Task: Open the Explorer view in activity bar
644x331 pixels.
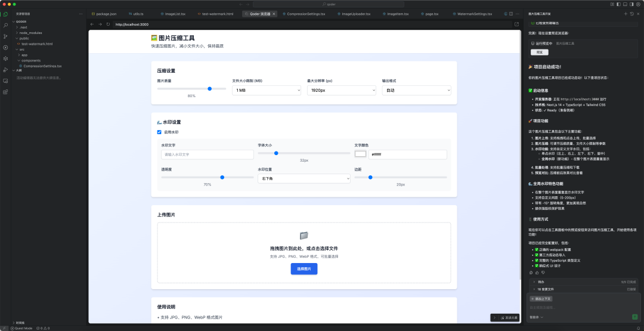Action: pyautogui.click(x=5, y=14)
